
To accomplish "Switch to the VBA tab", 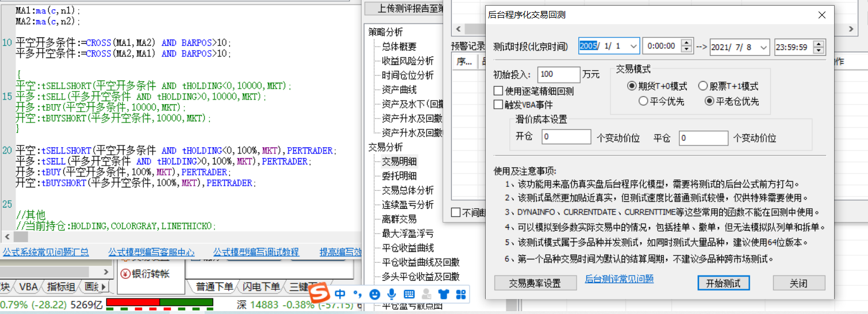I will pyautogui.click(x=28, y=287).
